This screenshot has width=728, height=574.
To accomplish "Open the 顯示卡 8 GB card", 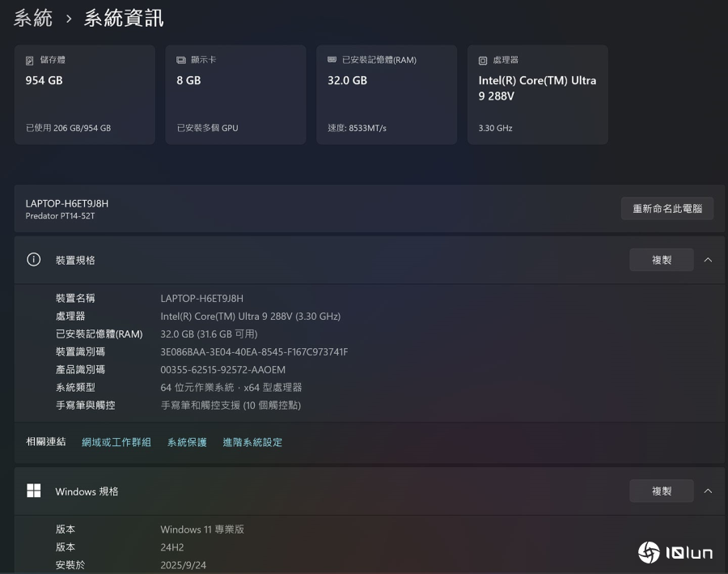I will pos(235,95).
